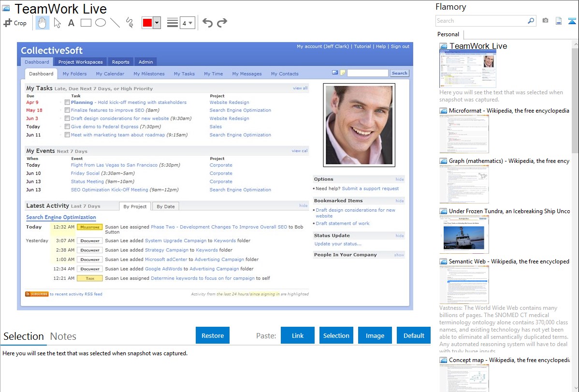The image size is (579, 392).
Task: Choose the freehand scribble tool
Action: (130, 23)
